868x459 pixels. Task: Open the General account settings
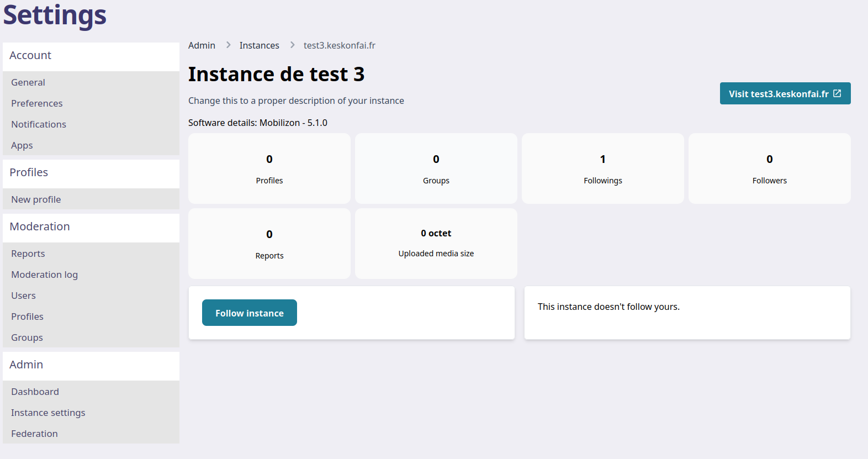tap(28, 82)
